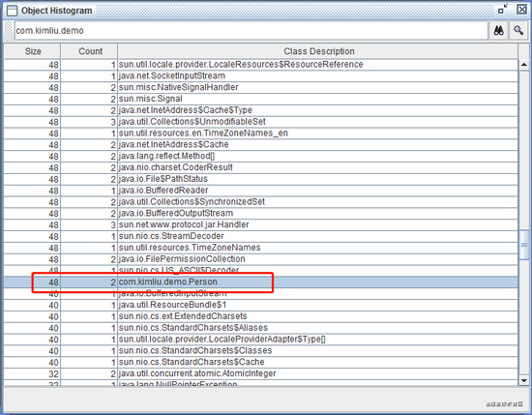The image size is (532, 415).
Task: Click the scrollbar down arrow
Action: coord(524,380)
